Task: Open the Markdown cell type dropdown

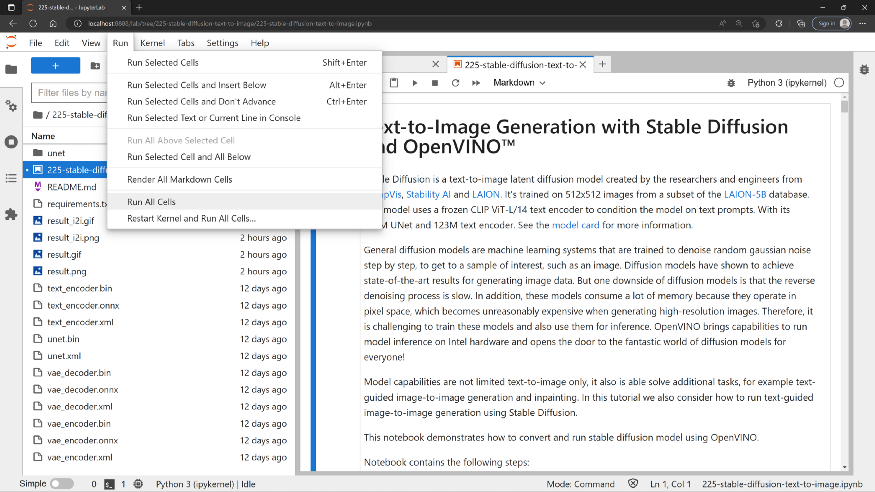Action: [519, 83]
